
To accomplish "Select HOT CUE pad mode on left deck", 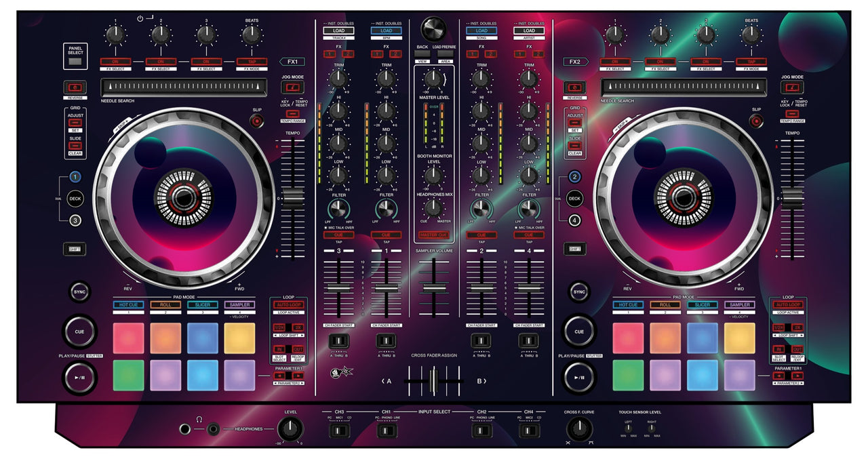I will coord(129,305).
